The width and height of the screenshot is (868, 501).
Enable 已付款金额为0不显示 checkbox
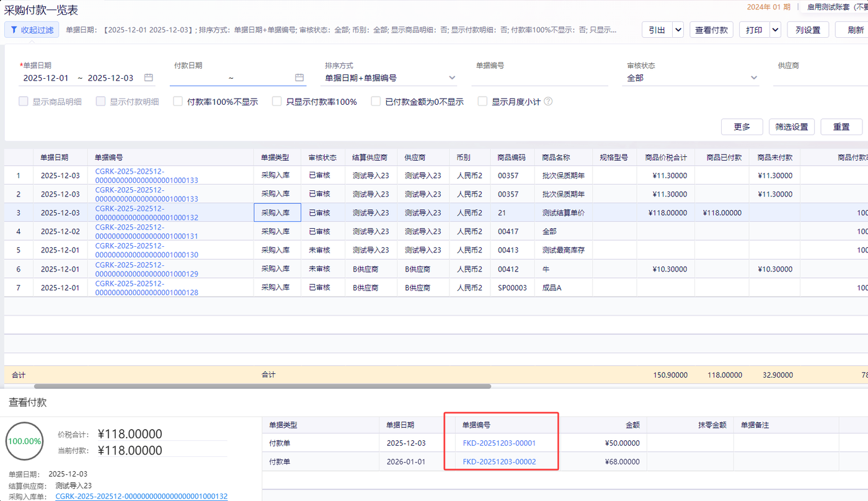pos(376,102)
